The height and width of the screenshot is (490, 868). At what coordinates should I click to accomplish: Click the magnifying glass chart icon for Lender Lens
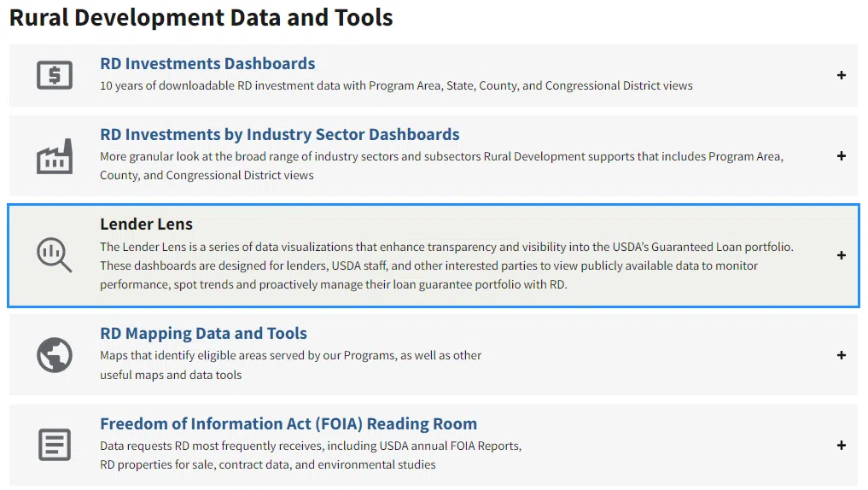[x=55, y=254]
